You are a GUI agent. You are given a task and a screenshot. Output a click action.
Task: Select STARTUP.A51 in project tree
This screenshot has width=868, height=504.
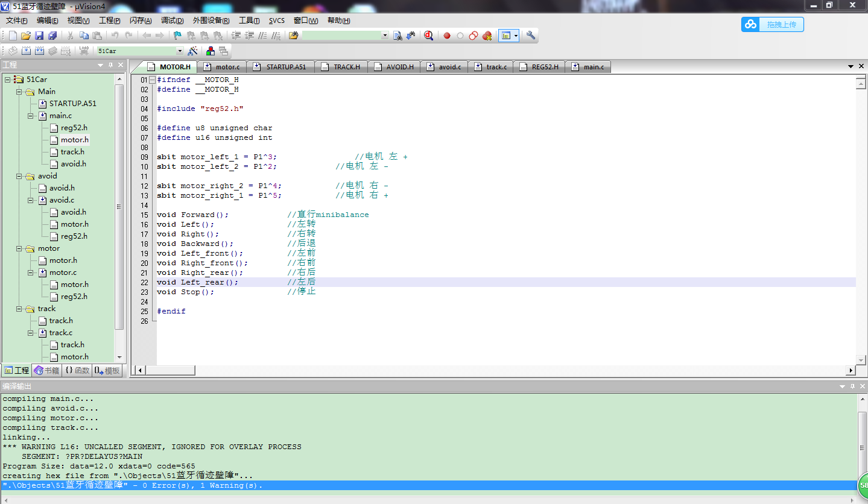(x=72, y=104)
